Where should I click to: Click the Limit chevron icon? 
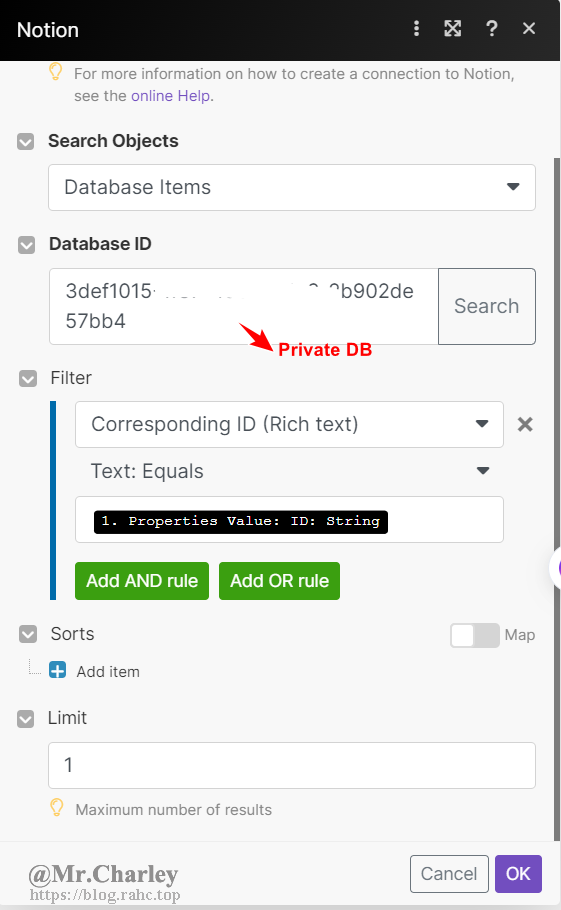[26, 719]
